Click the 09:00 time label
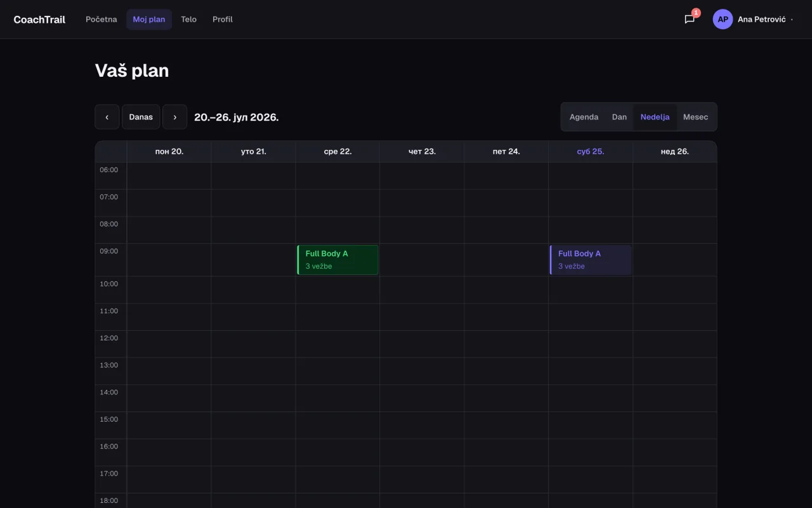This screenshot has width=812, height=508. pos(109,251)
